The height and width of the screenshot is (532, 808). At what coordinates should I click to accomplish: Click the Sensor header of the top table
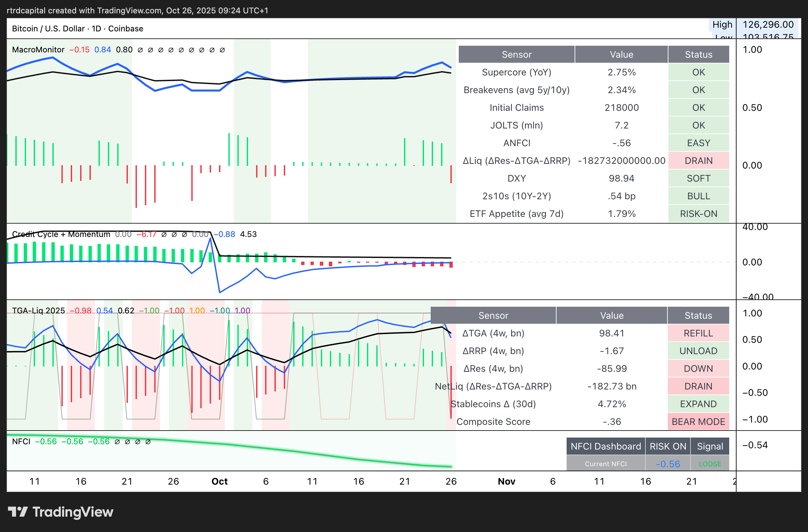517,55
